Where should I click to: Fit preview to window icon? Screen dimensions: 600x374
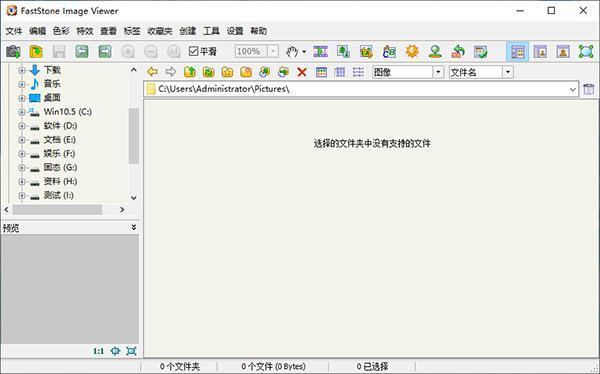click(115, 351)
